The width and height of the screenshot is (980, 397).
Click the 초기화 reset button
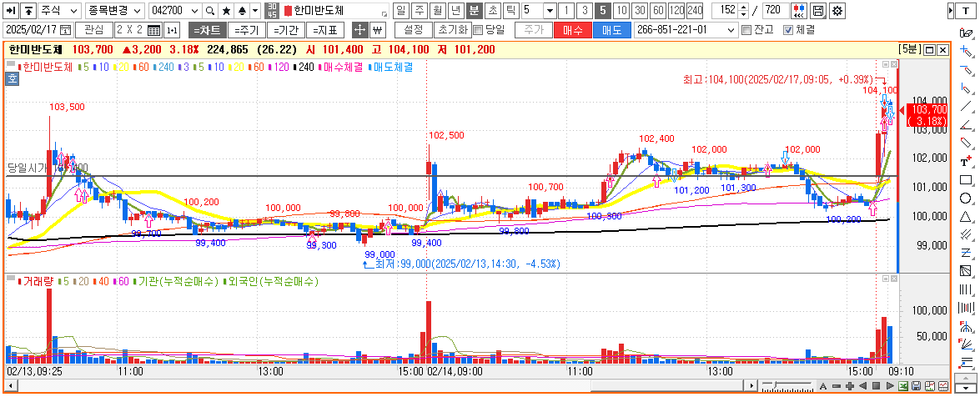point(451,29)
